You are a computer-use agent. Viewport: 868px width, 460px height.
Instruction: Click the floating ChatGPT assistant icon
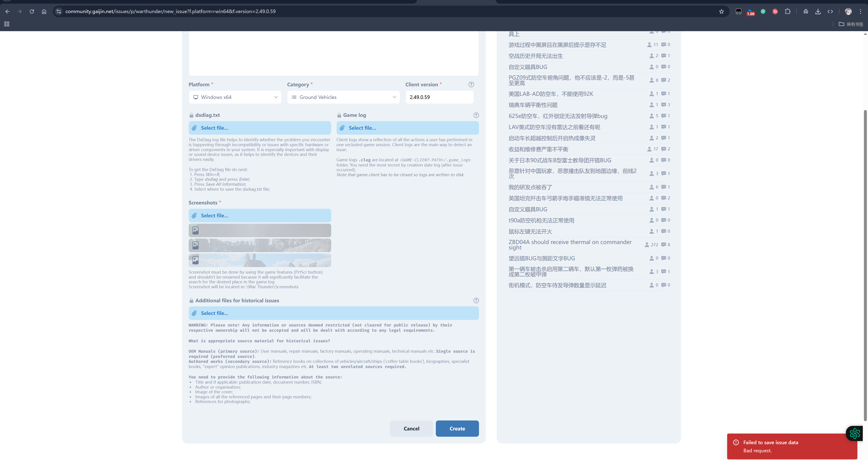coord(854,433)
